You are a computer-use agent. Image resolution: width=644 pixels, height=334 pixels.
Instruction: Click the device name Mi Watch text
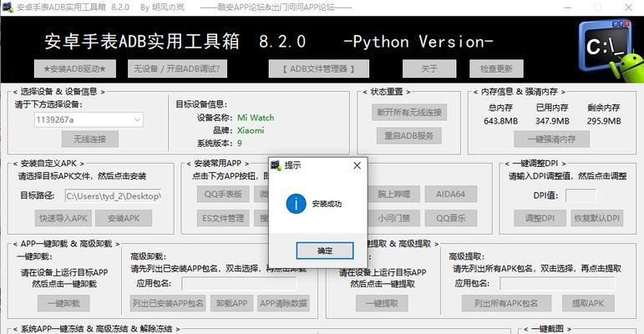(x=256, y=118)
